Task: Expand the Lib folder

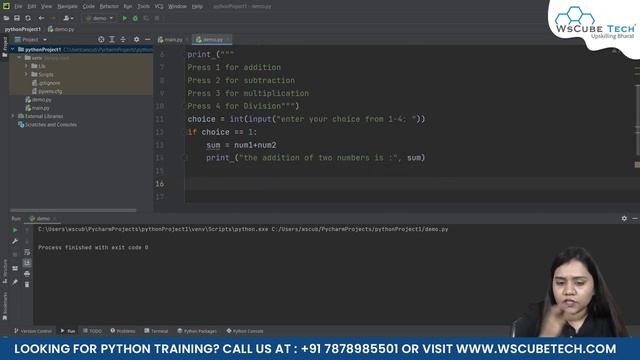Action: pos(27,66)
